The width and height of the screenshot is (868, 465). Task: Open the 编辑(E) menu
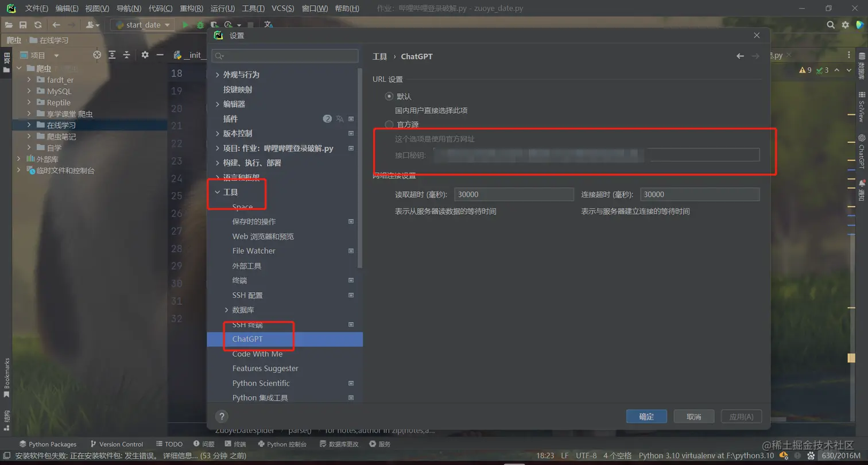pos(67,9)
